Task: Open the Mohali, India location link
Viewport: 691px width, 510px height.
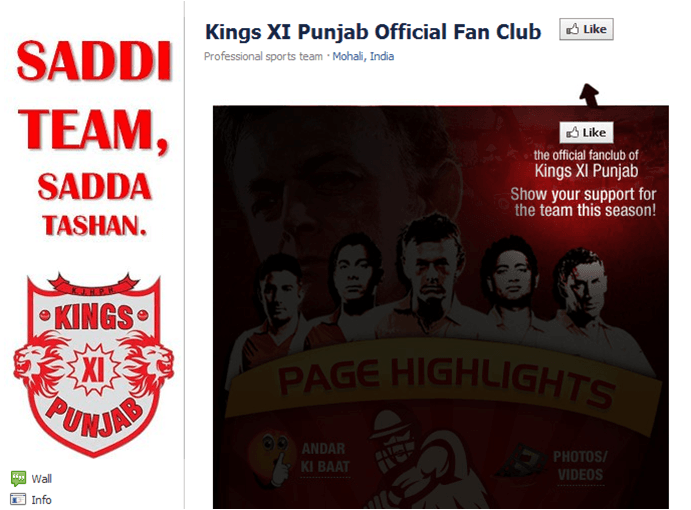Action: click(x=363, y=56)
